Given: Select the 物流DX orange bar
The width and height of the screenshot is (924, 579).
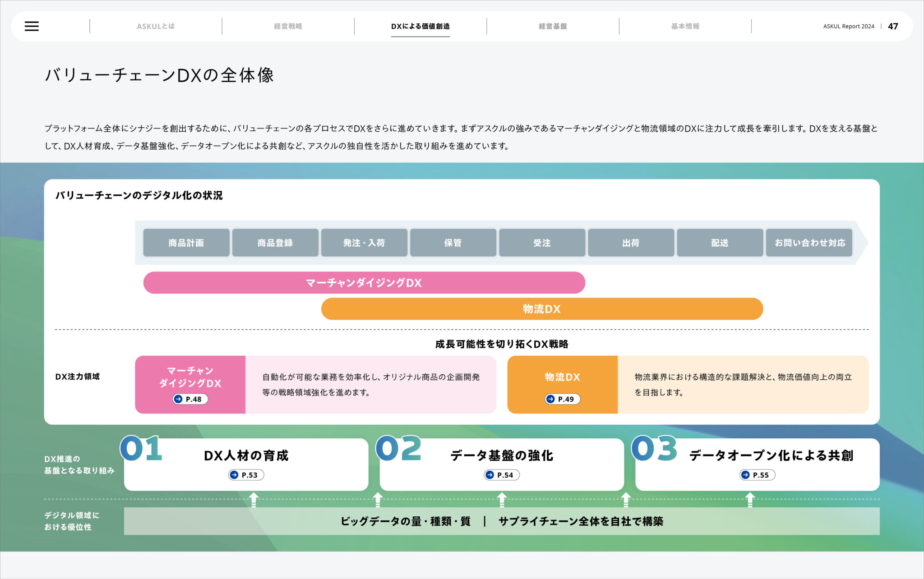Looking at the screenshot, I should 541,309.
